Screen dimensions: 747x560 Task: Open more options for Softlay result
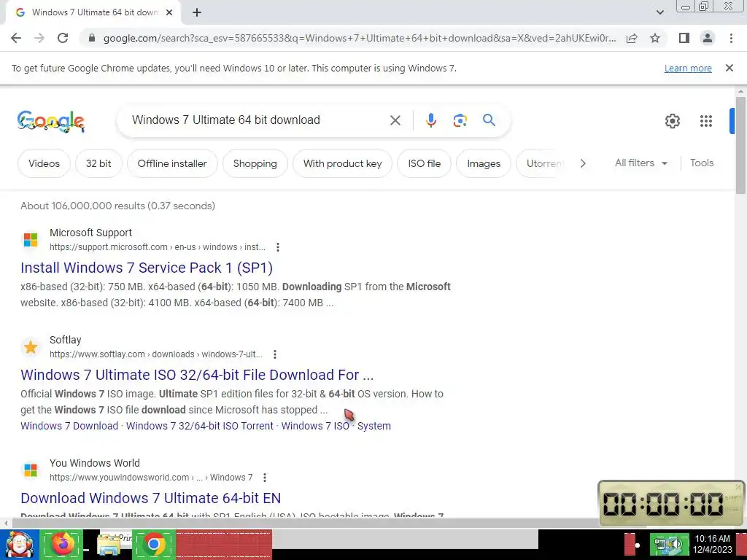pyautogui.click(x=275, y=354)
